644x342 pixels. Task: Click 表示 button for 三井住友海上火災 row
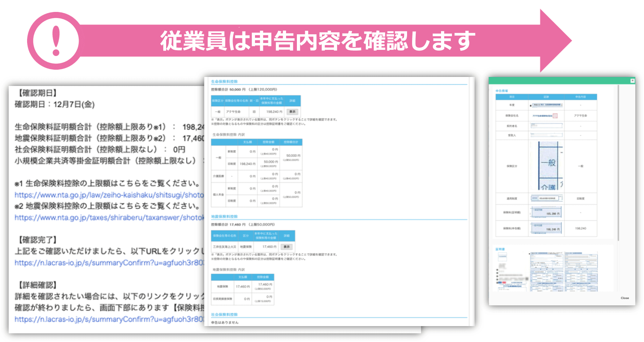point(286,247)
